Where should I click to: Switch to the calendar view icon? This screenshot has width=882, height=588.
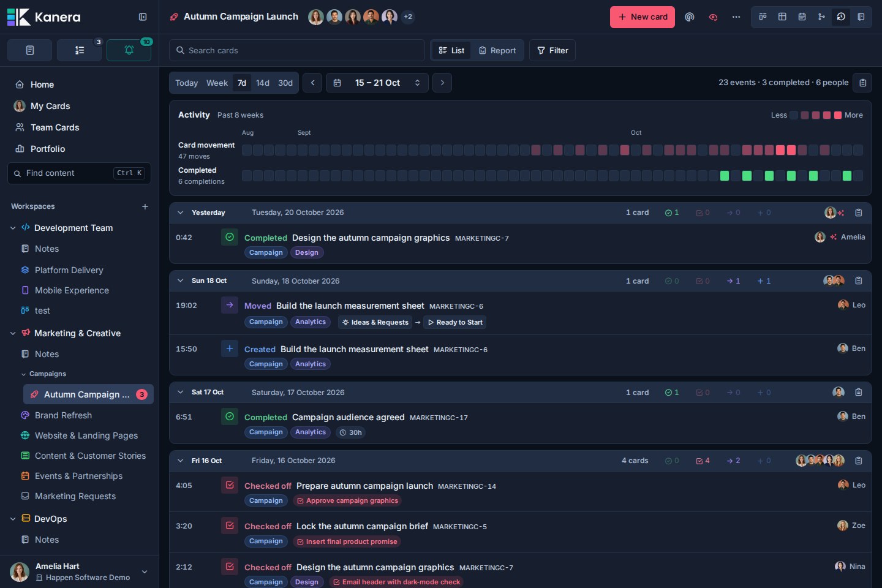pyautogui.click(x=802, y=17)
